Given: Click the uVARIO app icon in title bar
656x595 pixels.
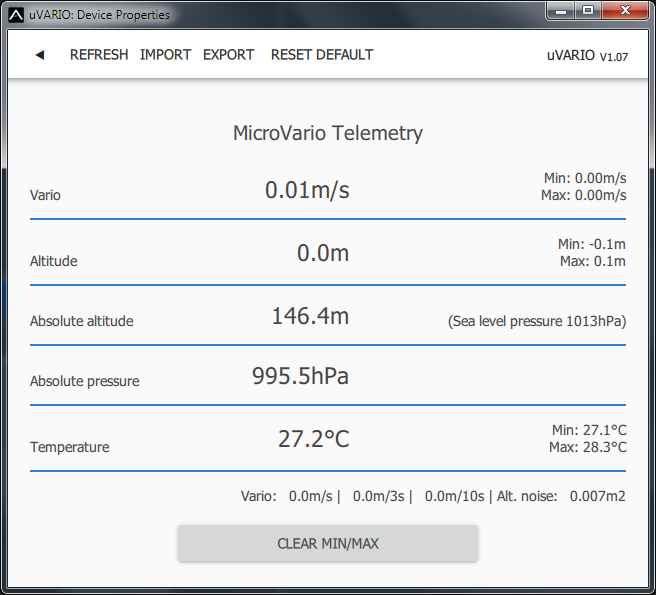Looking at the screenshot, I should point(17,14).
